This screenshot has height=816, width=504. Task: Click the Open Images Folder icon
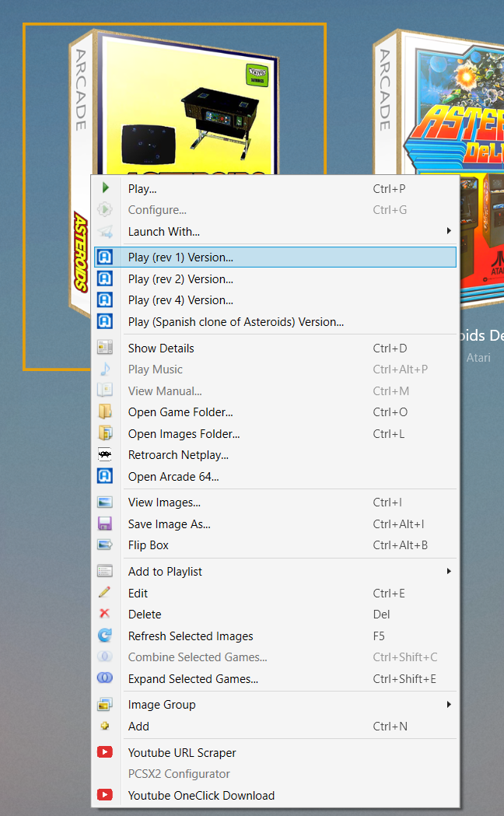pyautogui.click(x=105, y=433)
